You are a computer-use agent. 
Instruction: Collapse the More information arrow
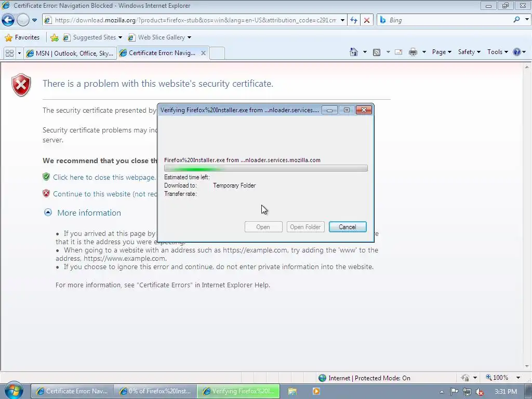(48, 212)
